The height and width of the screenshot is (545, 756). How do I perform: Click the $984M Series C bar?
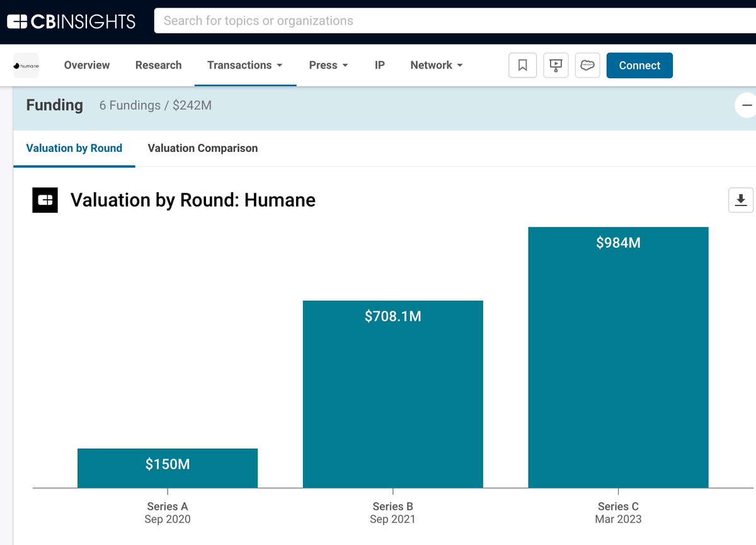point(619,357)
